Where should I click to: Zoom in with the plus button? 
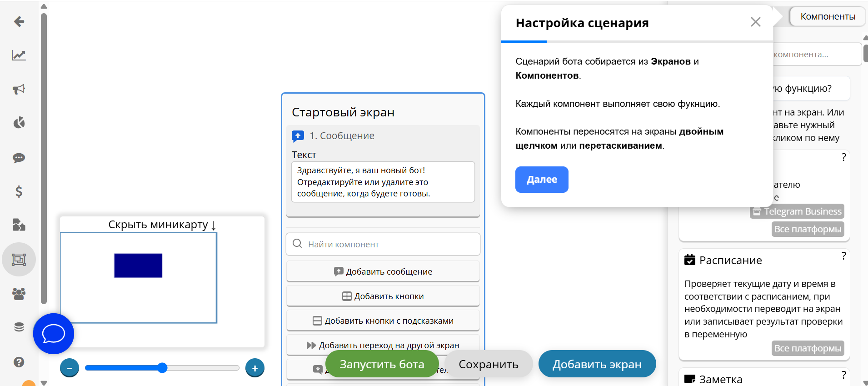tap(255, 368)
